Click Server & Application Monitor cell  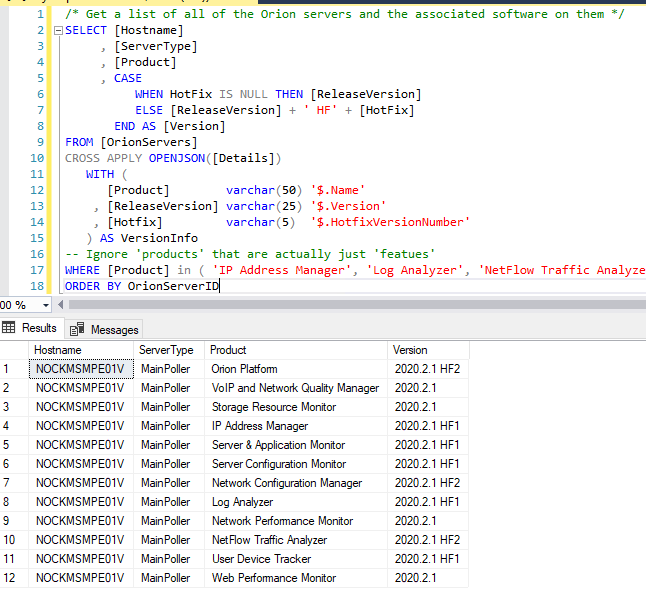(296, 445)
